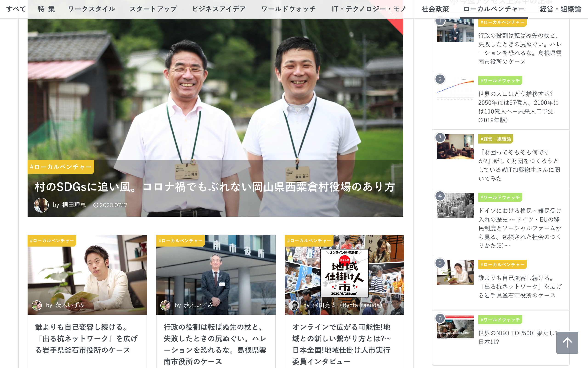588x368 pixels.
Task: Open ranking article ドイツにおける移民・難民受け入れ
Action: click(520, 228)
